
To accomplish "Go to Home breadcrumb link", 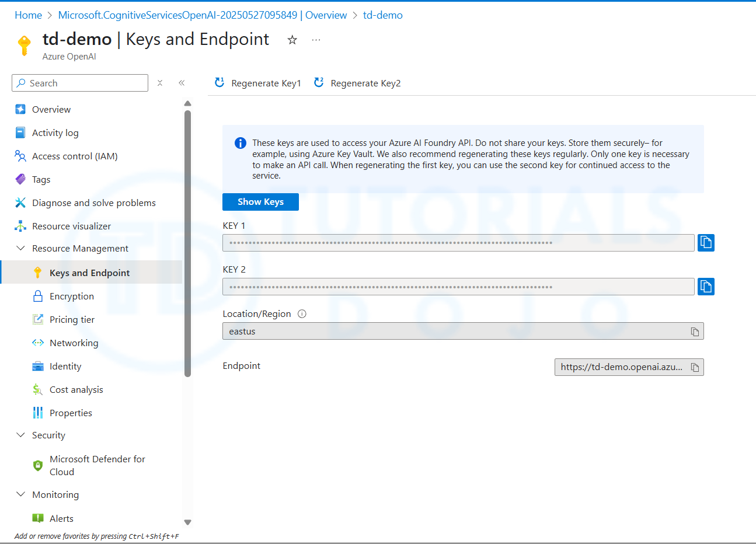I will point(28,15).
